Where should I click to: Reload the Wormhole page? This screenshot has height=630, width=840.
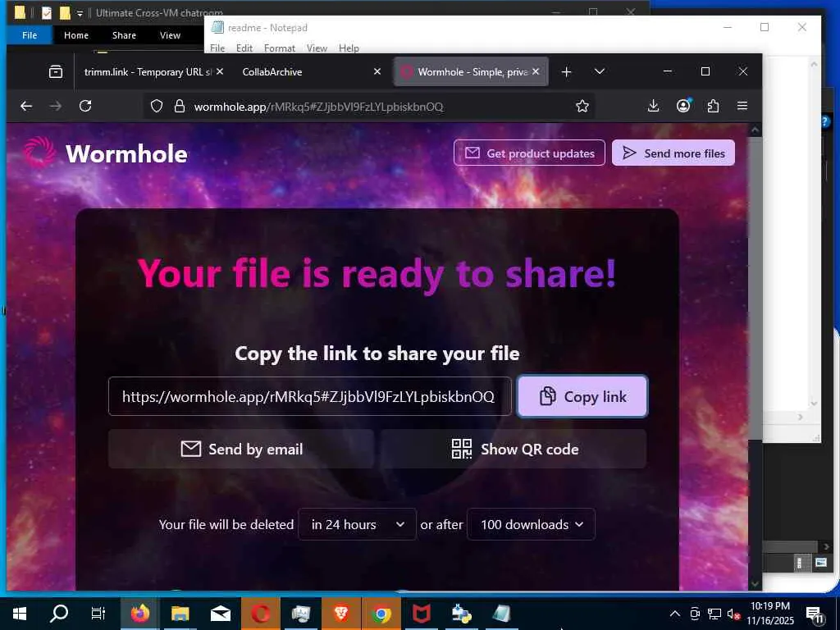pos(85,106)
